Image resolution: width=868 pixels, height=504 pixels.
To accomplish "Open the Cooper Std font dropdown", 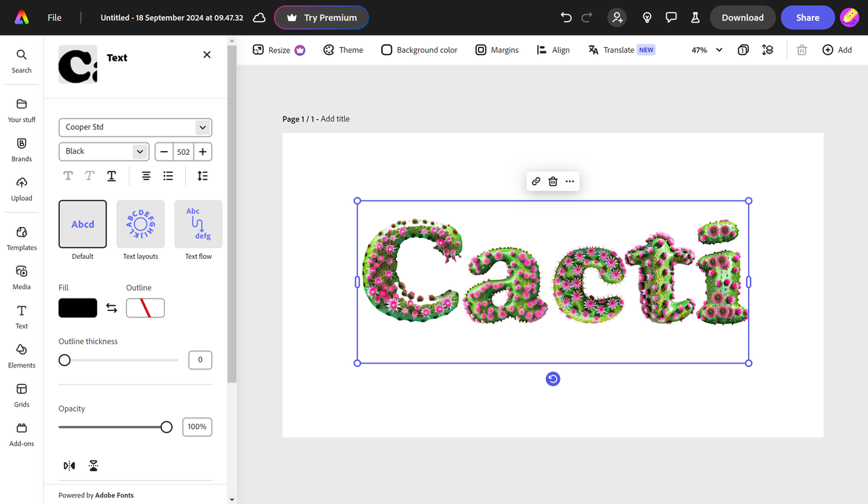I will [x=135, y=127].
